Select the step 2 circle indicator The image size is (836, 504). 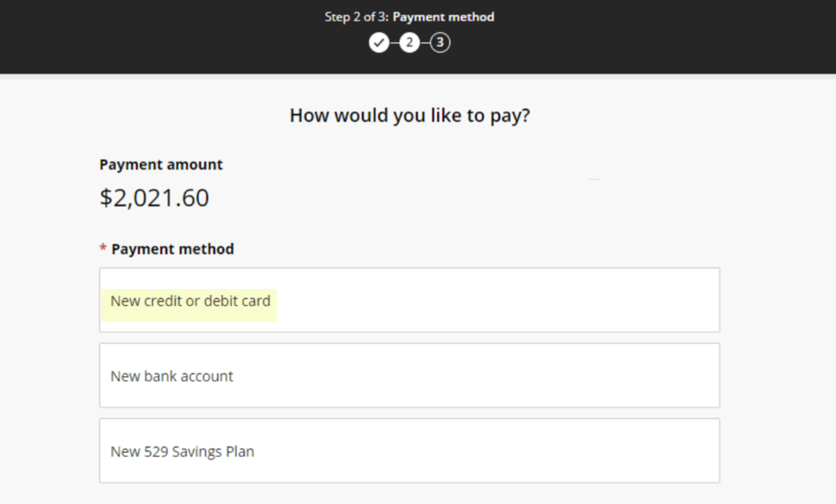click(409, 43)
